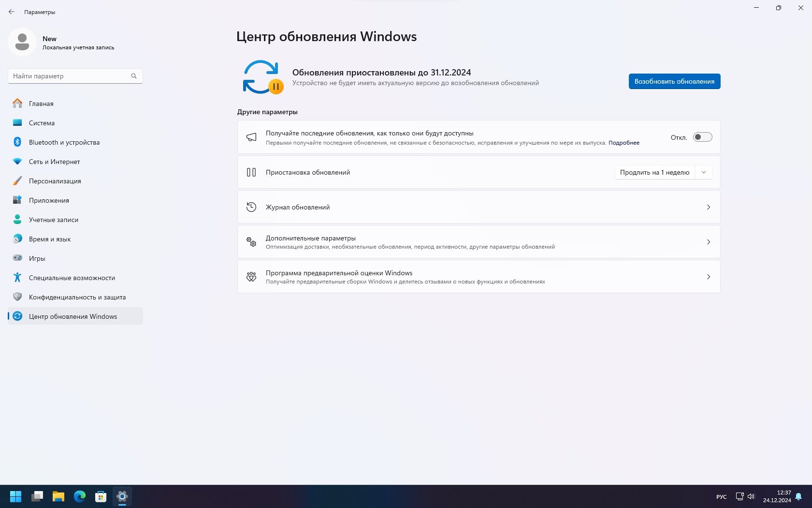Click the 'Центр обновления Windows' page title

pos(327,37)
